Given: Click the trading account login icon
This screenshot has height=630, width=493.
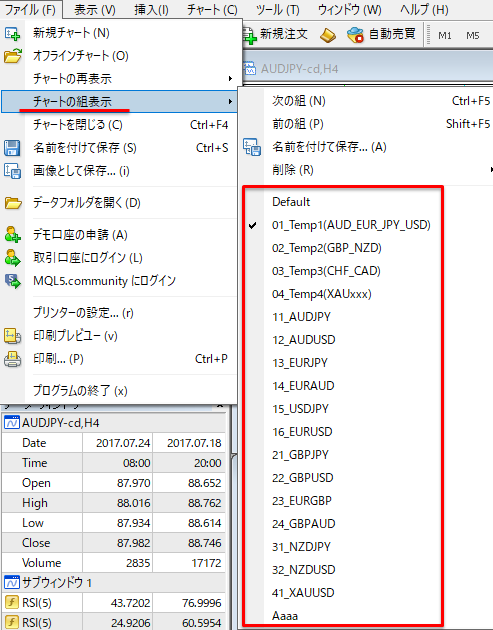Looking at the screenshot, I should 12,258.
